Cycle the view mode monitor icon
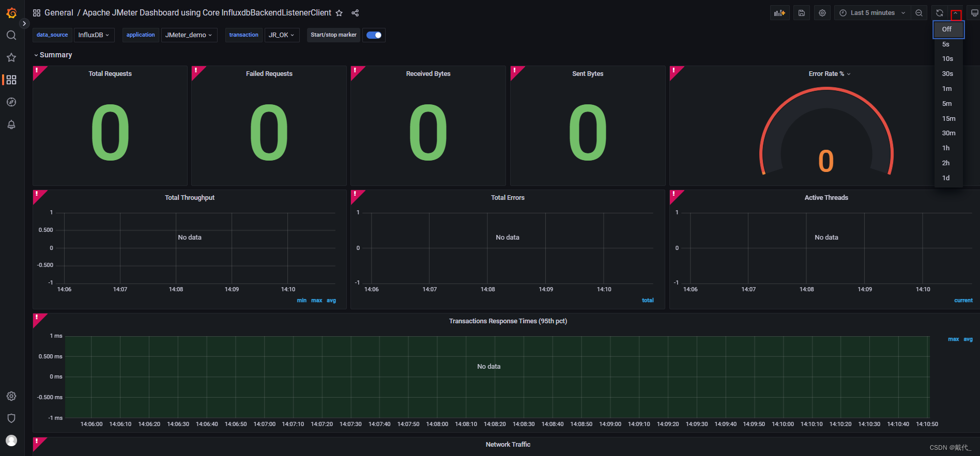980x456 pixels. click(974, 13)
